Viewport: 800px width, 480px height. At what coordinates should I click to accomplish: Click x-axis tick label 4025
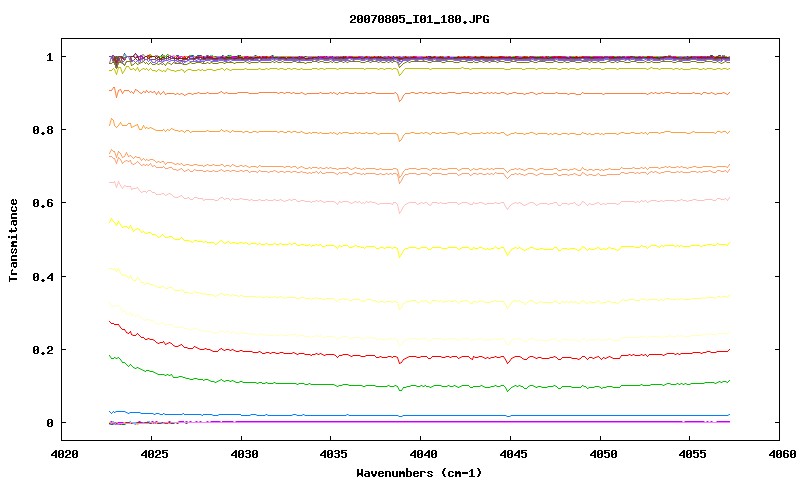[x=154, y=454]
